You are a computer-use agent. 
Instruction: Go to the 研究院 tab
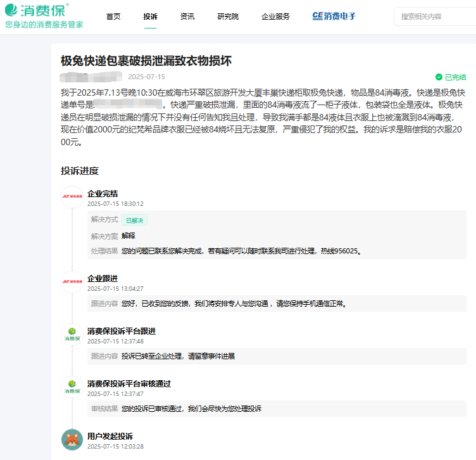pyautogui.click(x=228, y=16)
